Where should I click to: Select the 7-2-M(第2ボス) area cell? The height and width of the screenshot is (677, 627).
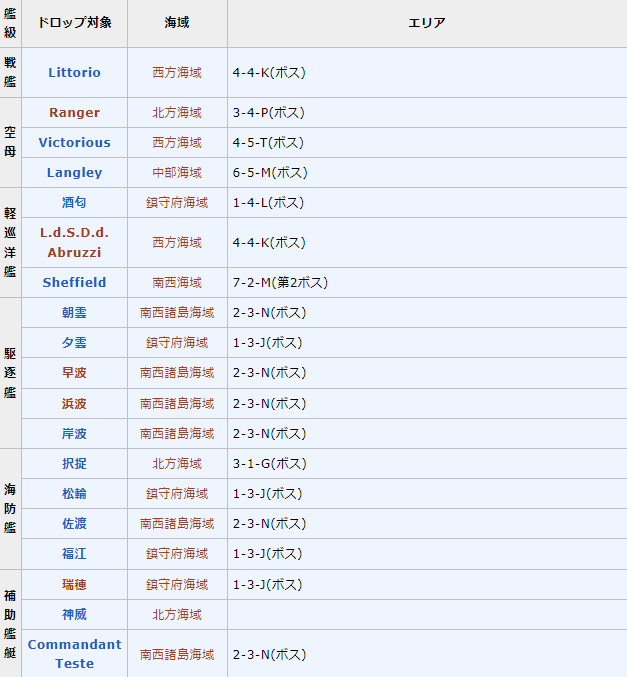pos(427,283)
